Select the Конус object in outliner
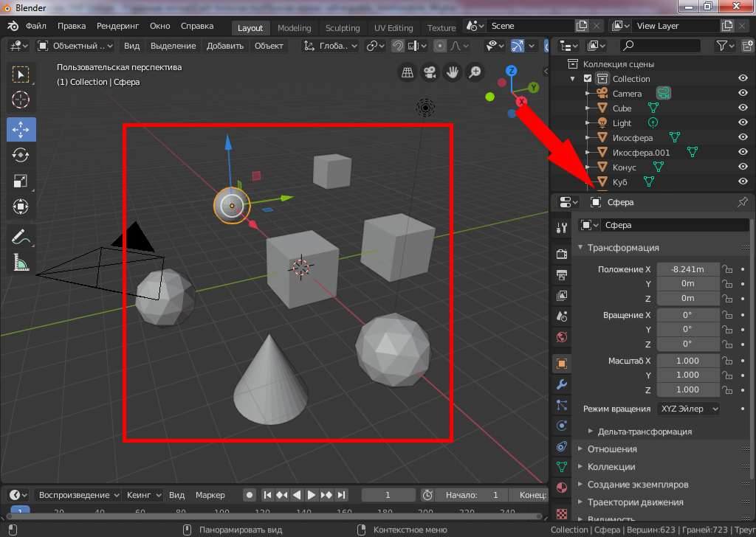This screenshot has width=756, height=537. (x=624, y=167)
